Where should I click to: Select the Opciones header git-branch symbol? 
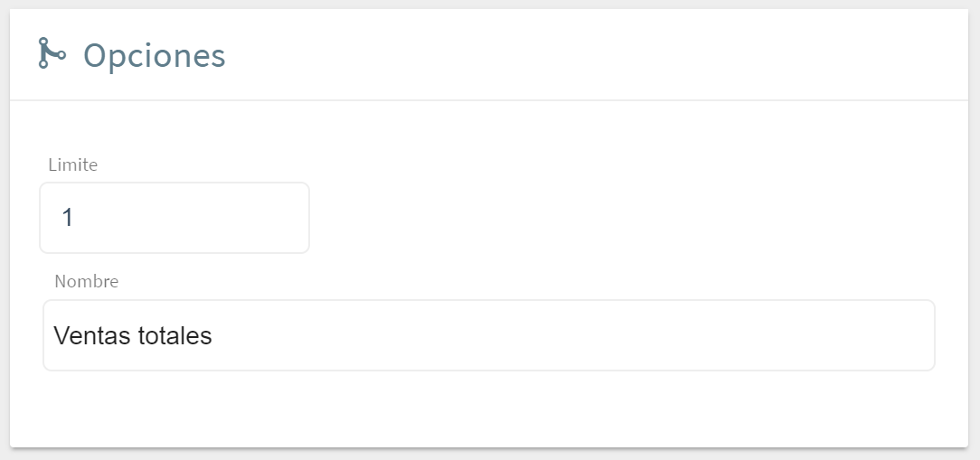pos(52,53)
